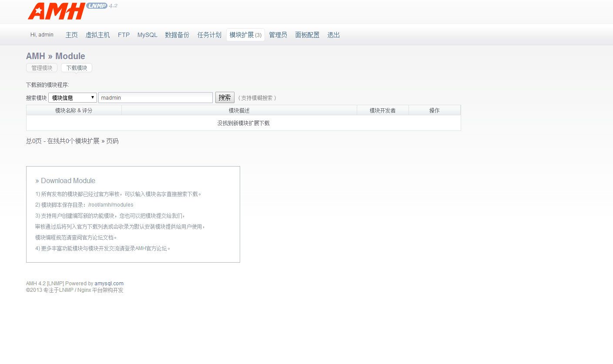
Task: Open 数据备份 data backup
Action: pos(177,35)
